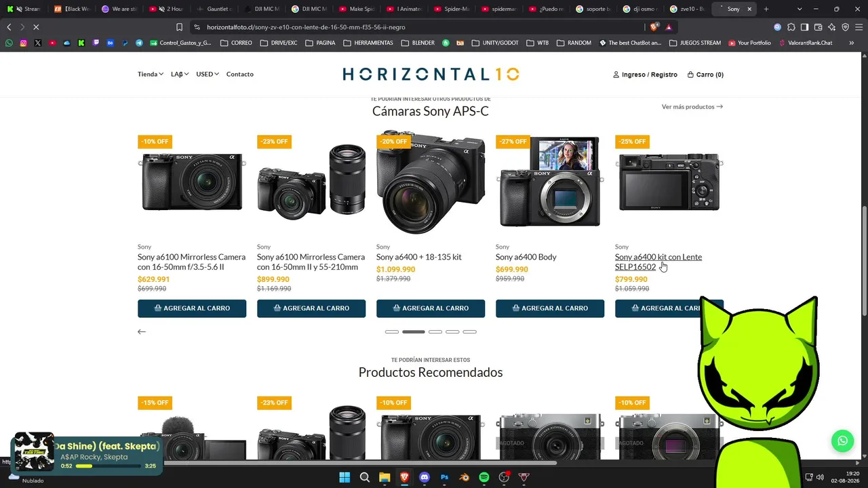The width and height of the screenshot is (868, 488).
Task: Open the browser extensions puzzle icon
Action: 791,27
